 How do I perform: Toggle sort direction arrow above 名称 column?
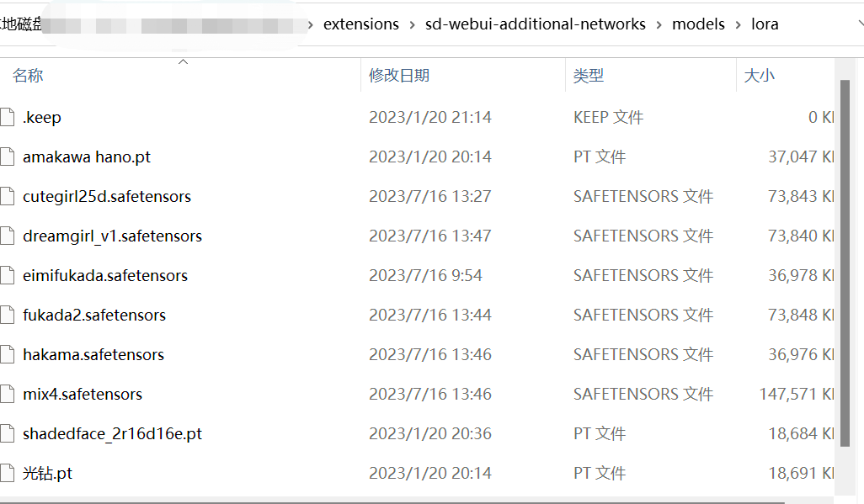click(x=183, y=61)
